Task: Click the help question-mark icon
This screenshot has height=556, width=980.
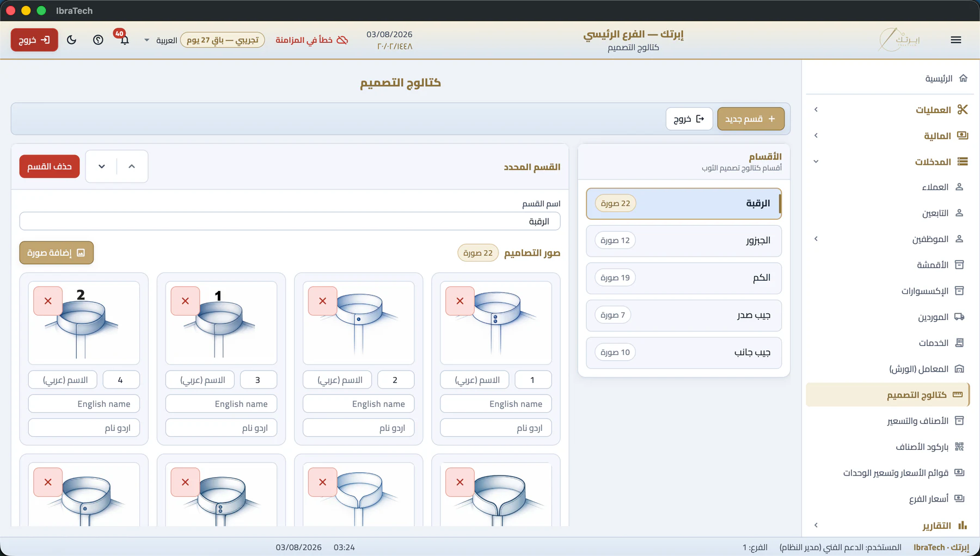Action: point(98,40)
